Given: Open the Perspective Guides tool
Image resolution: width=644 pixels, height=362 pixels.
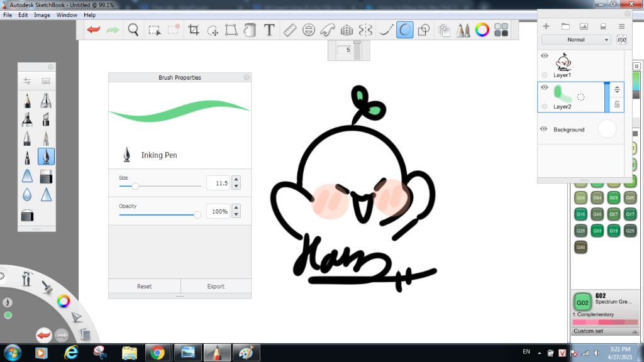Looking at the screenshot, I should click(x=347, y=30).
